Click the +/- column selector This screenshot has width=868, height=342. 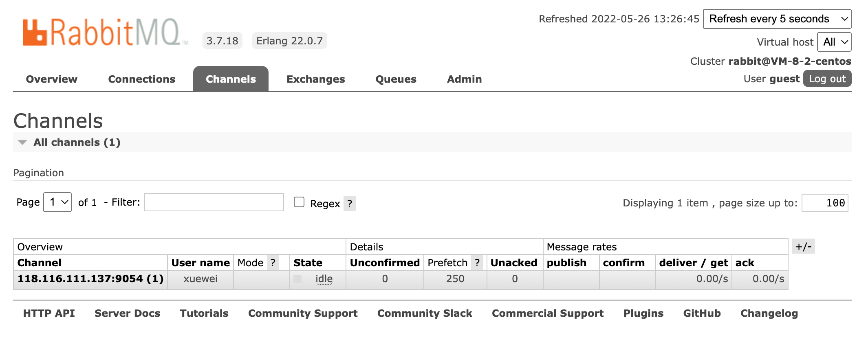click(804, 246)
